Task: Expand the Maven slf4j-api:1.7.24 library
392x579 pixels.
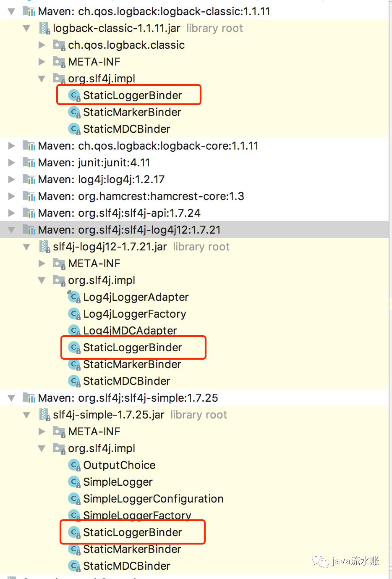Action: [x=12, y=213]
